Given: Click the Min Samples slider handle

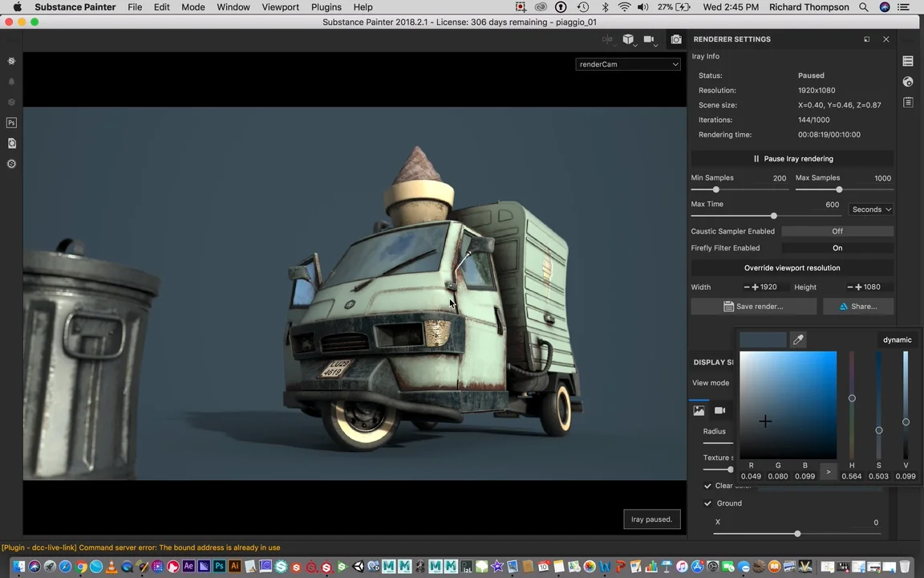Looking at the screenshot, I should pyautogui.click(x=716, y=190).
